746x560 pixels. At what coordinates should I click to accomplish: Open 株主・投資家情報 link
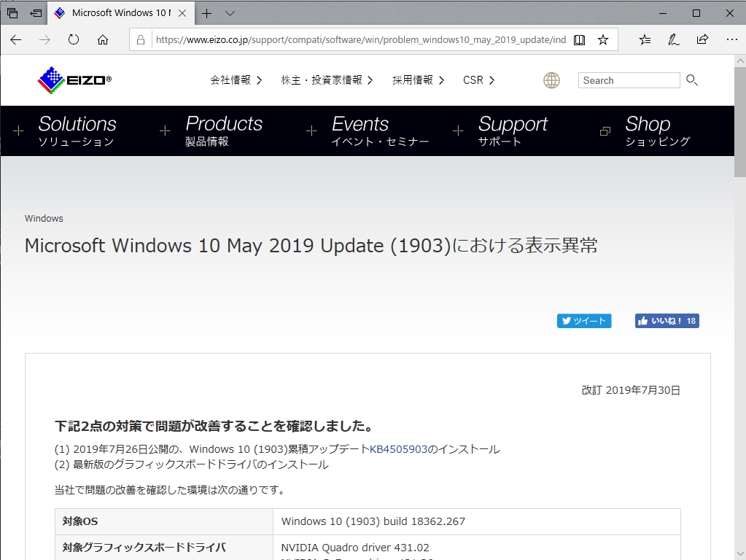327,80
